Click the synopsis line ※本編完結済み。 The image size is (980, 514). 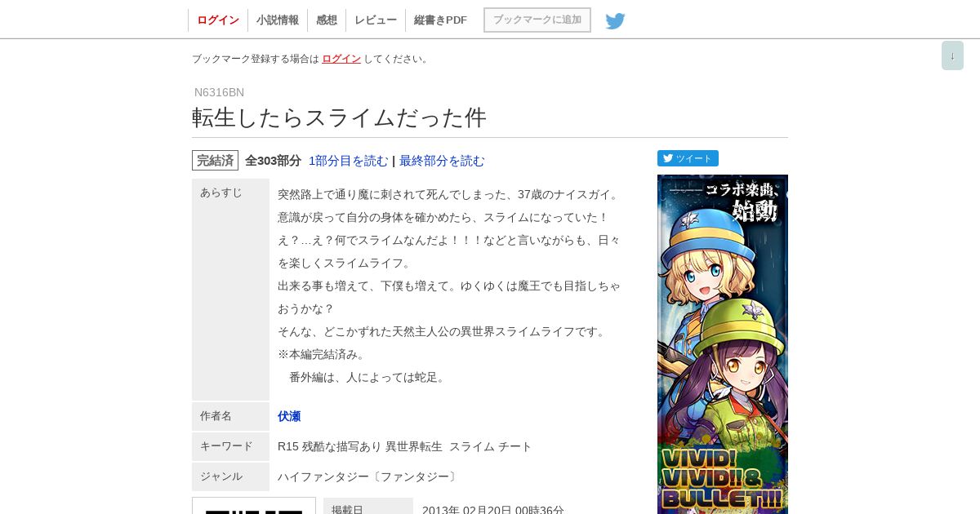(x=322, y=354)
